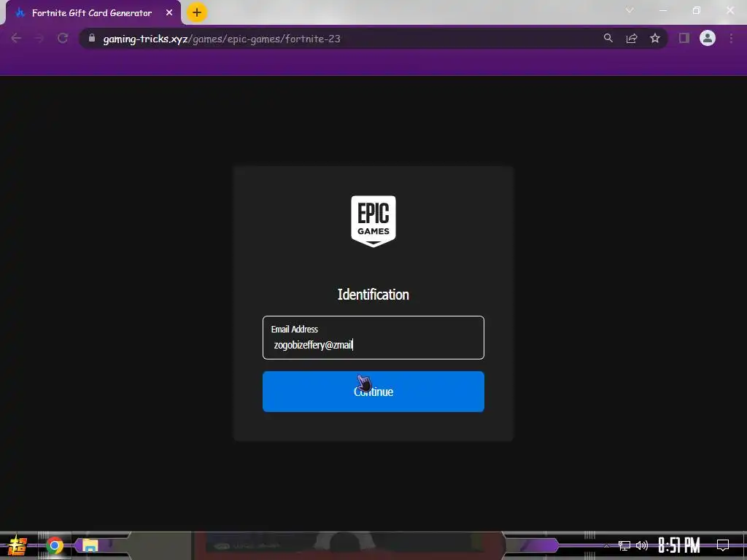Click the volume speaker tray icon
The height and width of the screenshot is (560, 747).
coord(642,545)
